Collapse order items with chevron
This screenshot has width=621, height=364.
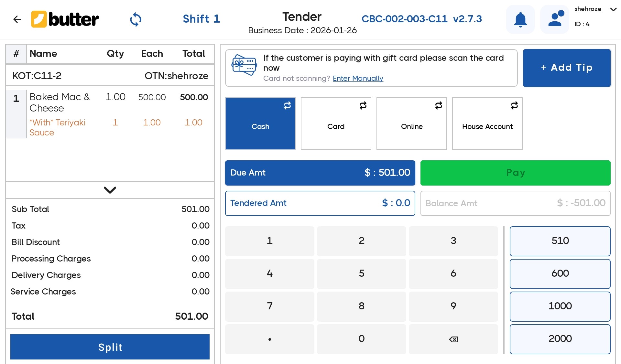pos(110,190)
